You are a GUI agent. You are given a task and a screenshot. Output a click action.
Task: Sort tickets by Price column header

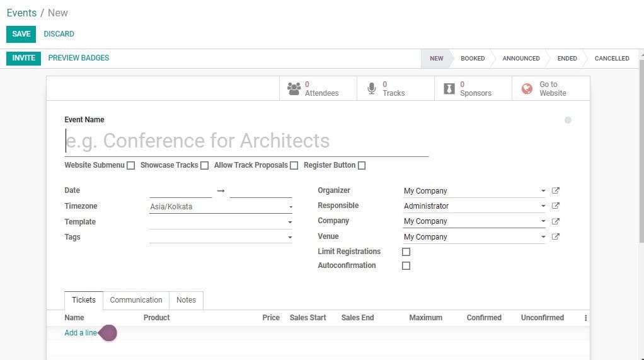pyautogui.click(x=271, y=318)
